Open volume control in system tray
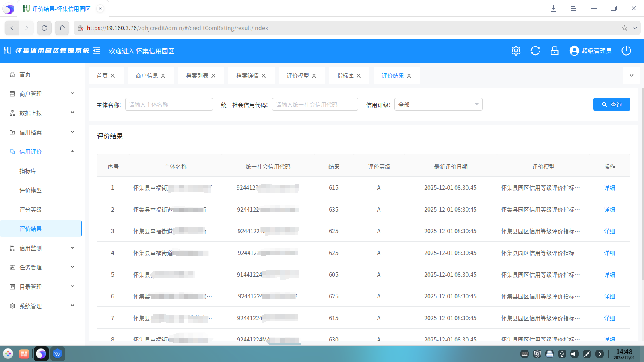Viewport: 644px width, 362px height. click(x=574, y=354)
